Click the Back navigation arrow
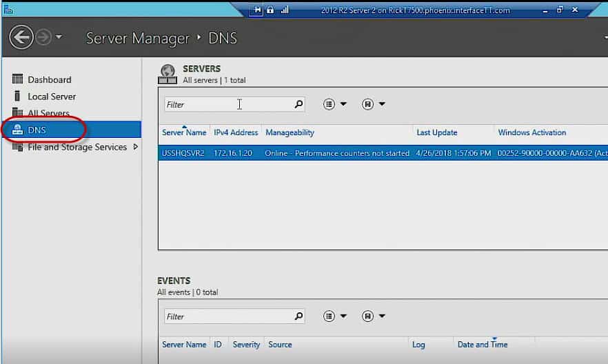608x364 pixels. click(21, 37)
